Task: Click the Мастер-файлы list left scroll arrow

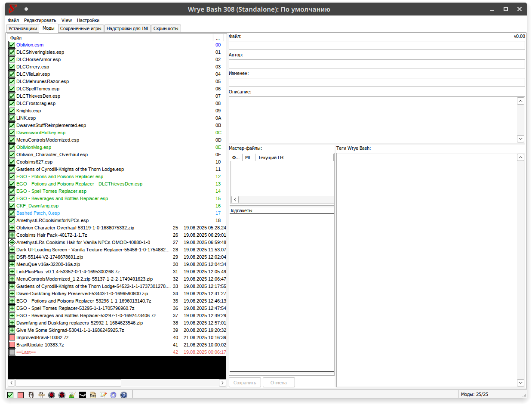Action: pyautogui.click(x=235, y=199)
